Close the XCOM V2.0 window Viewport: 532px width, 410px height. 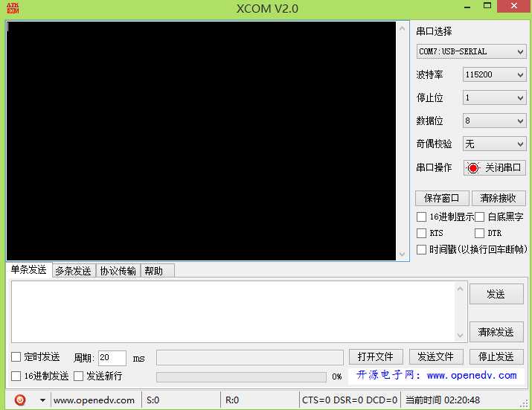point(514,6)
